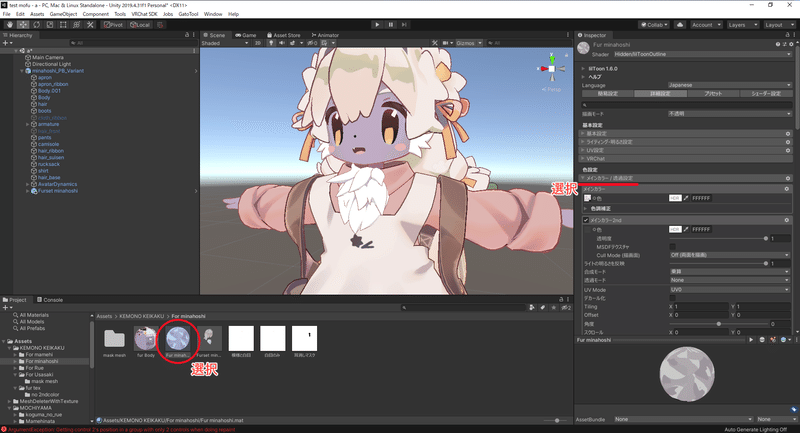800x433 pixels.
Task: Open the Account dropdown
Action: tap(706, 24)
